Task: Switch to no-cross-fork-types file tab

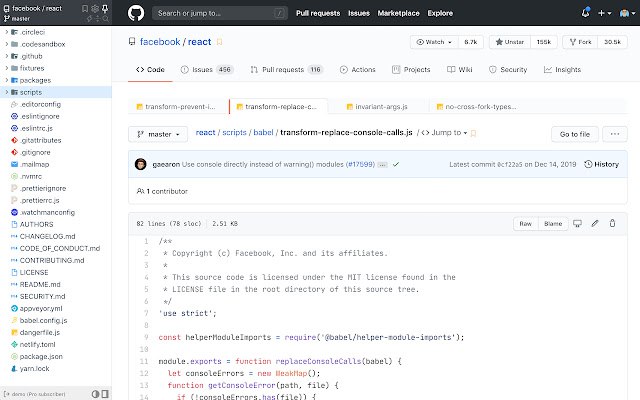Action: [477, 107]
